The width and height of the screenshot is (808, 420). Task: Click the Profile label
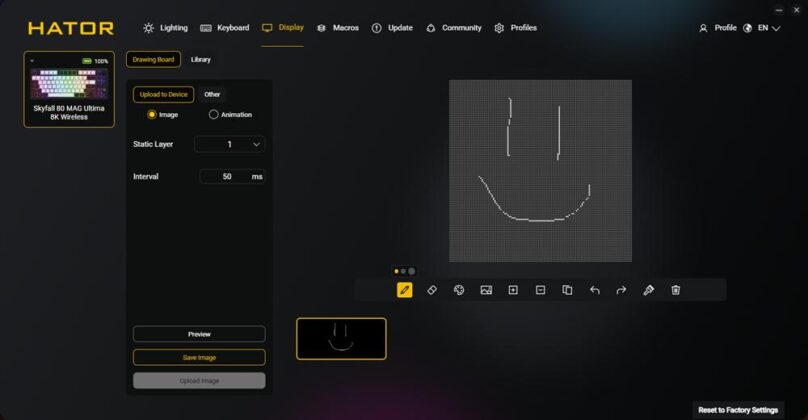tap(725, 28)
